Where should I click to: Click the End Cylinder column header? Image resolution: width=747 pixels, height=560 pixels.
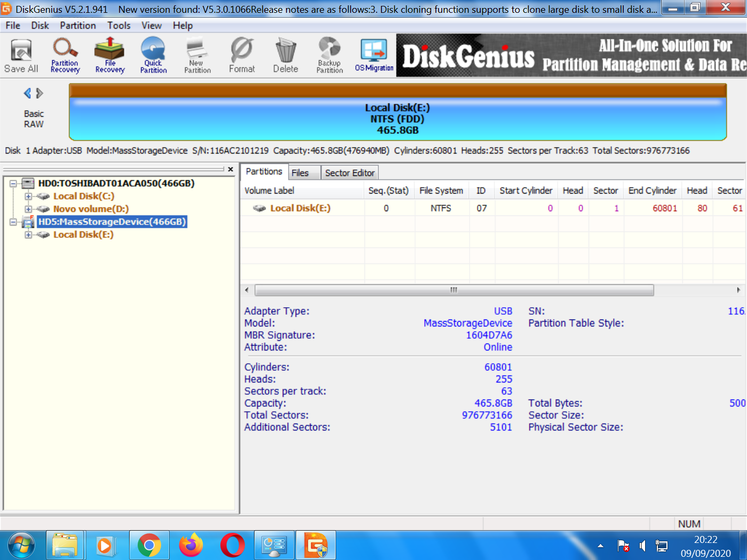(653, 190)
